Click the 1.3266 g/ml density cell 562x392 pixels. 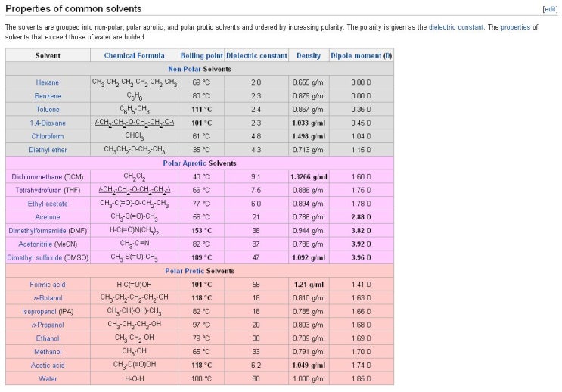[309, 177]
